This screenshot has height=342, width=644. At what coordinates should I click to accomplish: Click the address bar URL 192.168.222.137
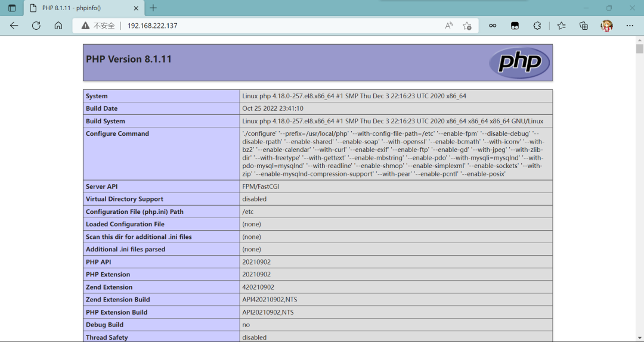[152, 26]
